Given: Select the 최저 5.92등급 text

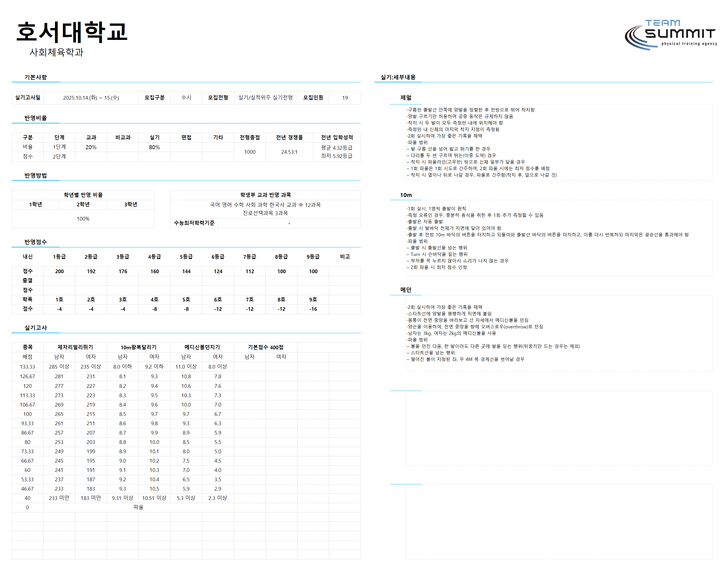Looking at the screenshot, I should click(337, 156).
